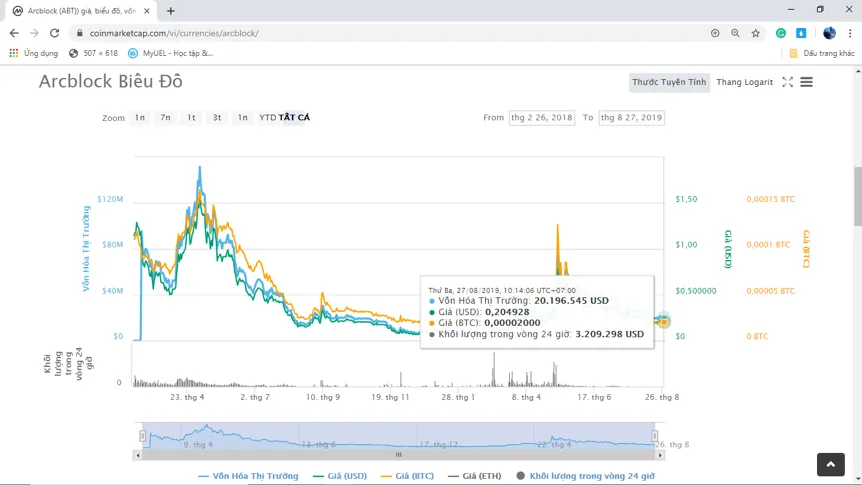Click the navigator scrollbar right arrow
Screen dimensions: 862x485
coord(660,455)
